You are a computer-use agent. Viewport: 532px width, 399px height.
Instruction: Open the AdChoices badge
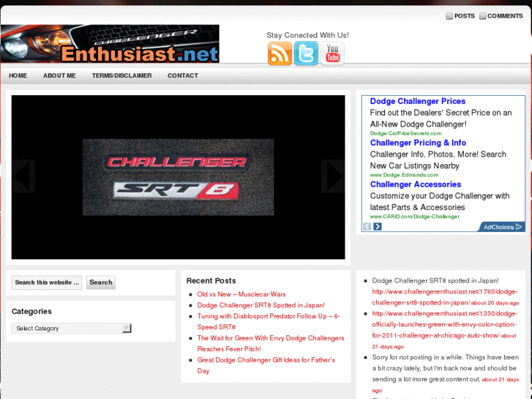click(x=501, y=227)
